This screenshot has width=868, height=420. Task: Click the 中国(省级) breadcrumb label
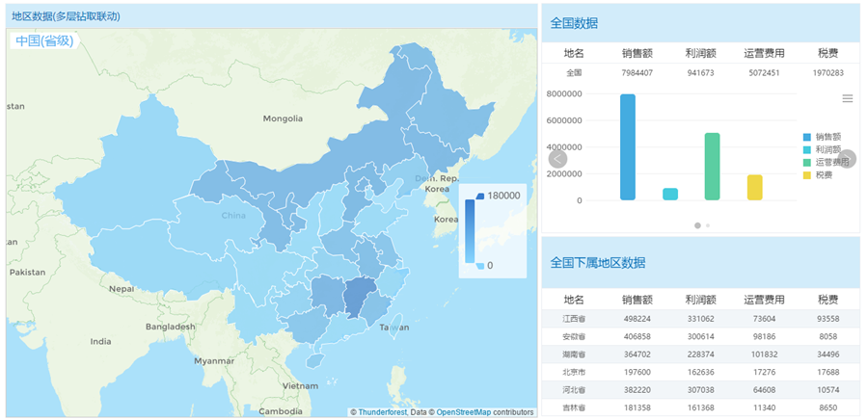coord(44,40)
